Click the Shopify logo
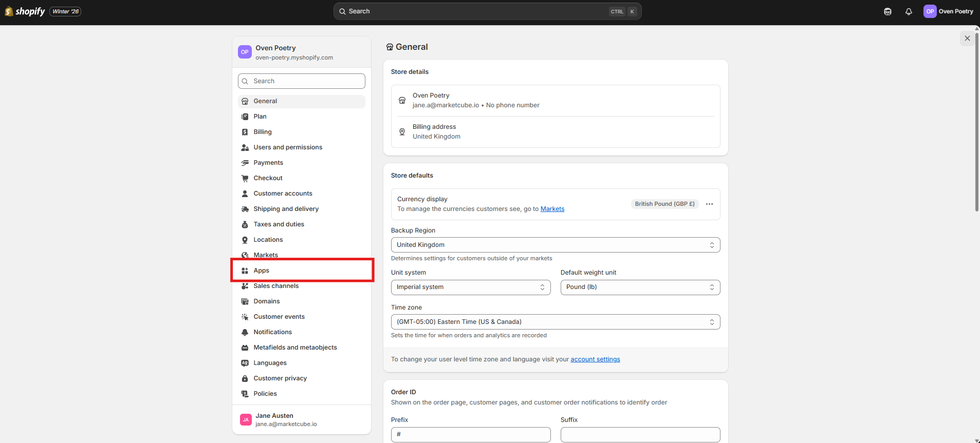The width and height of the screenshot is (980, 443). tap(25, 11)
